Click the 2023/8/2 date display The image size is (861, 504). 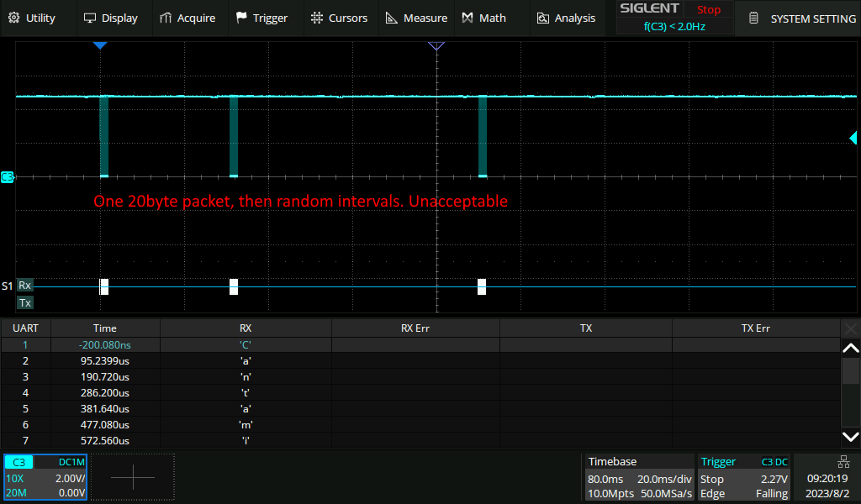tap(827, 493)
